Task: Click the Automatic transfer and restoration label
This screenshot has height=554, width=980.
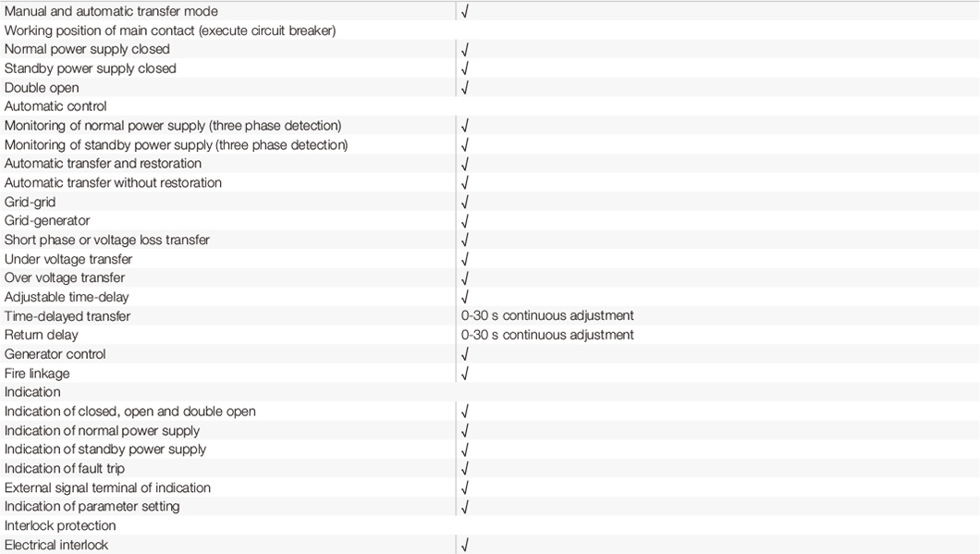Action: (103, 164)
